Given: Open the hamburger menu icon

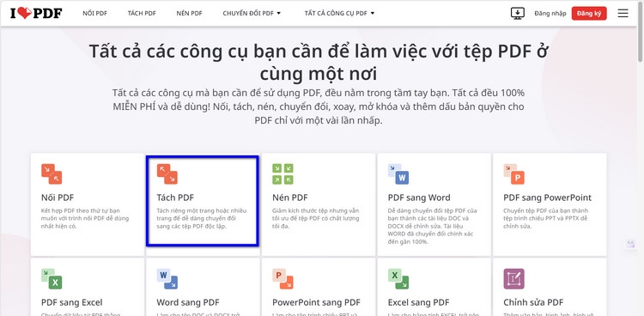Looking at the screenshot, I should pos(623,13).
